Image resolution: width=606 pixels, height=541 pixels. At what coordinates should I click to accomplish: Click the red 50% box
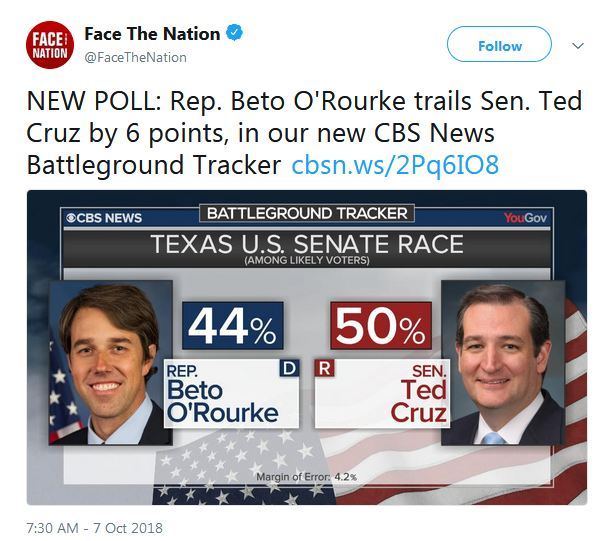[x=380, y=326]
